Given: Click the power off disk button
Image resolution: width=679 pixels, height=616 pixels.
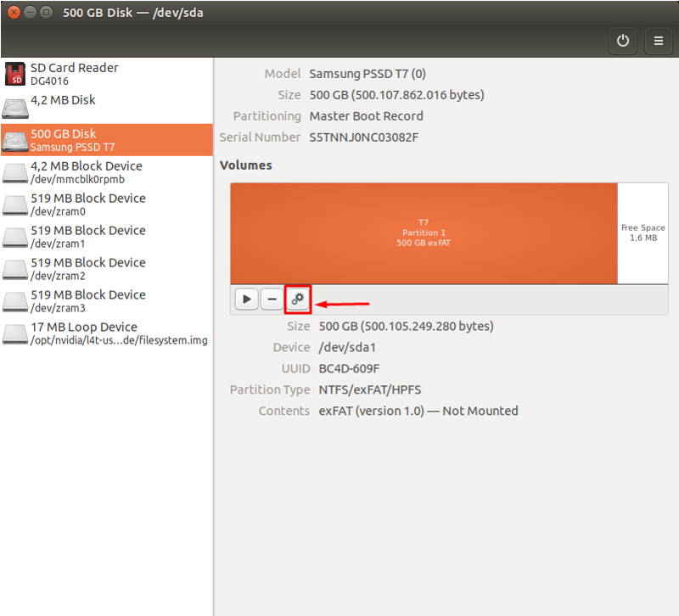Looking at the screenshot, I should point(622,41).
